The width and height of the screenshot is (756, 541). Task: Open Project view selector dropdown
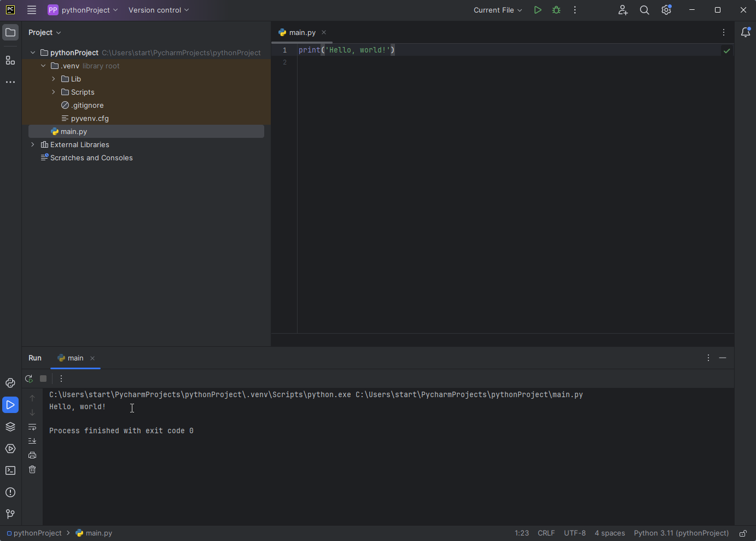pyautogui.click(x=45, y=32)
